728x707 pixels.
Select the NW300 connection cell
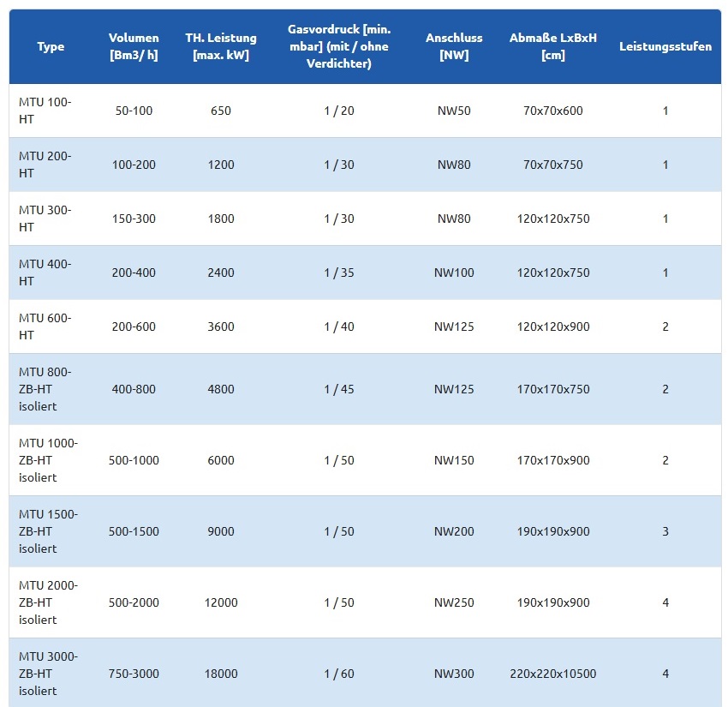tap(454, 674)
